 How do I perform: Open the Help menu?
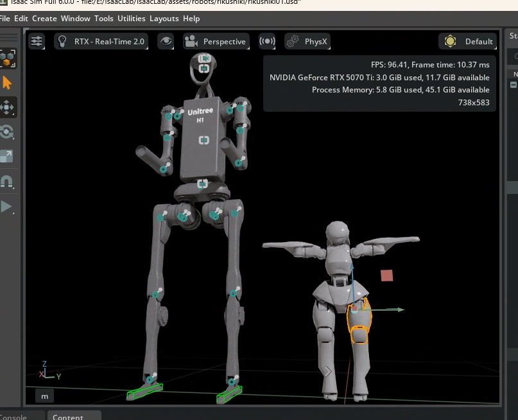click(191, 19)
